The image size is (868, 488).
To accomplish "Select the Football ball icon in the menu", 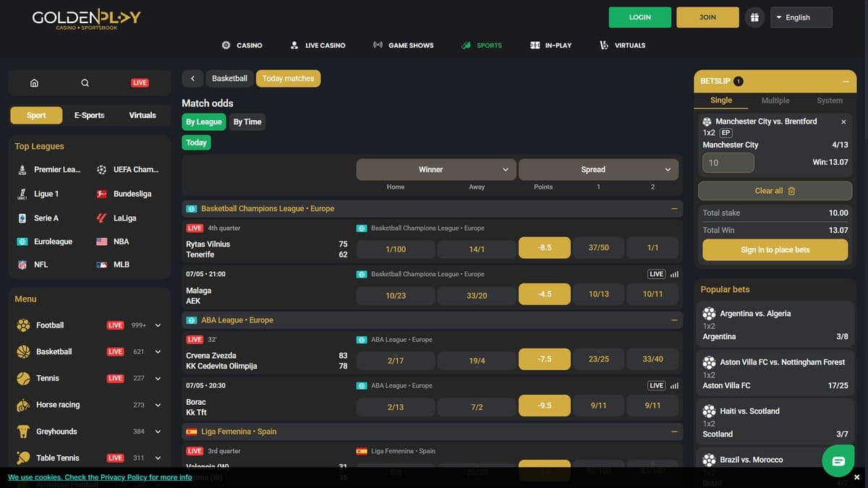I will point(23,325).
